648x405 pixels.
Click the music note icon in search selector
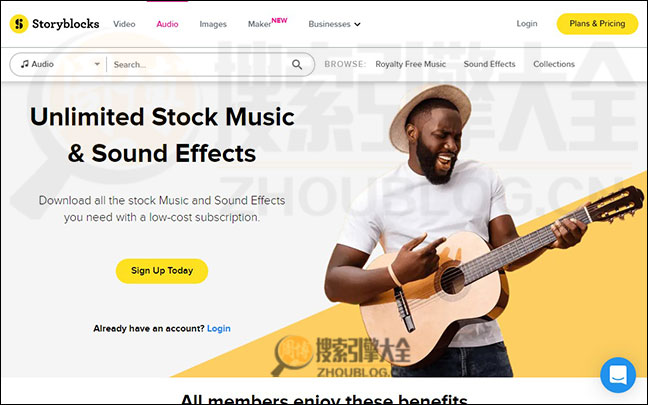pyautogui.click(x=25, y=64)
